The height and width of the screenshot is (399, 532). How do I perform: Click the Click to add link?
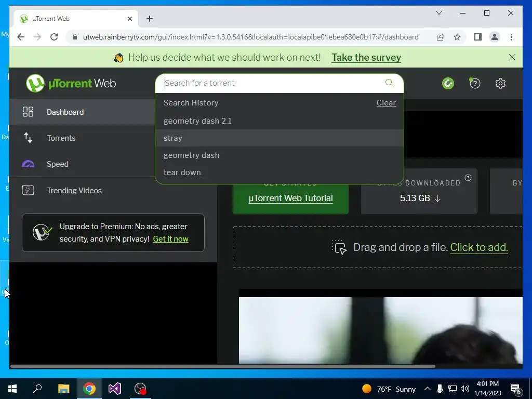478,247
